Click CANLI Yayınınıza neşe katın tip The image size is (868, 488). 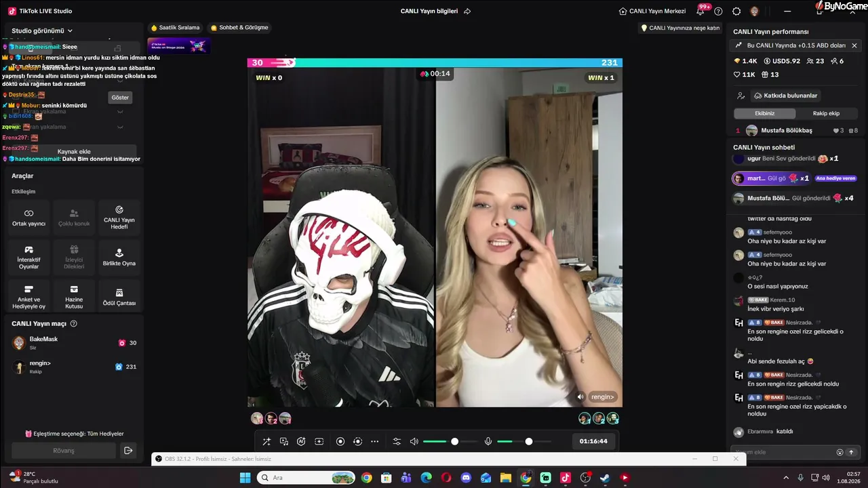click(680, 28)
